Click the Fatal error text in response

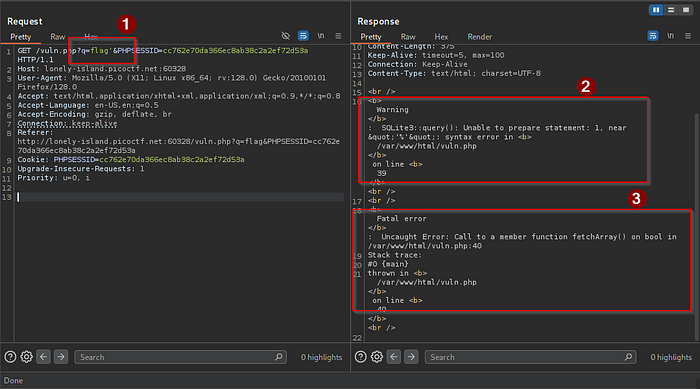tap(401, 218)
